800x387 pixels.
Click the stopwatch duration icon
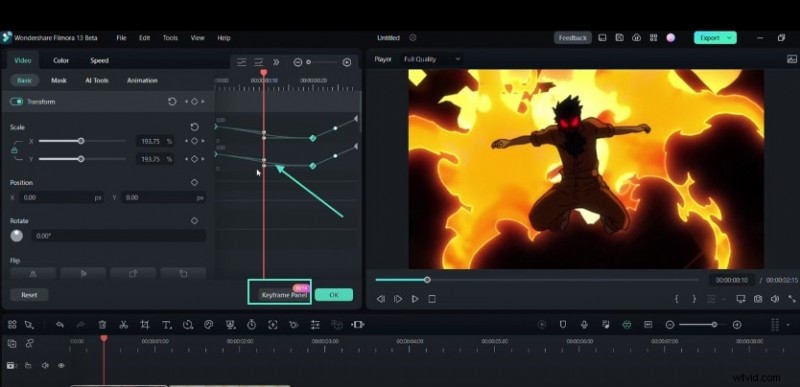pyautogui.click(x=251, y=325)
